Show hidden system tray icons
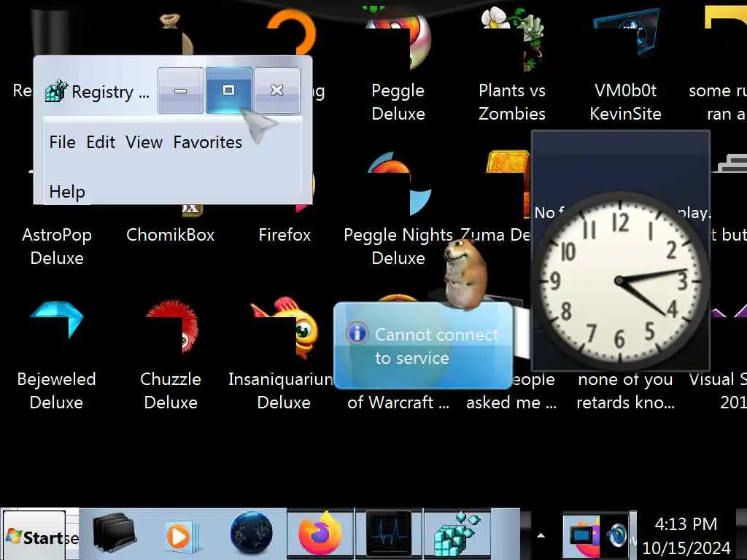This screenshot has width=747, height=560. pos(541,536)
